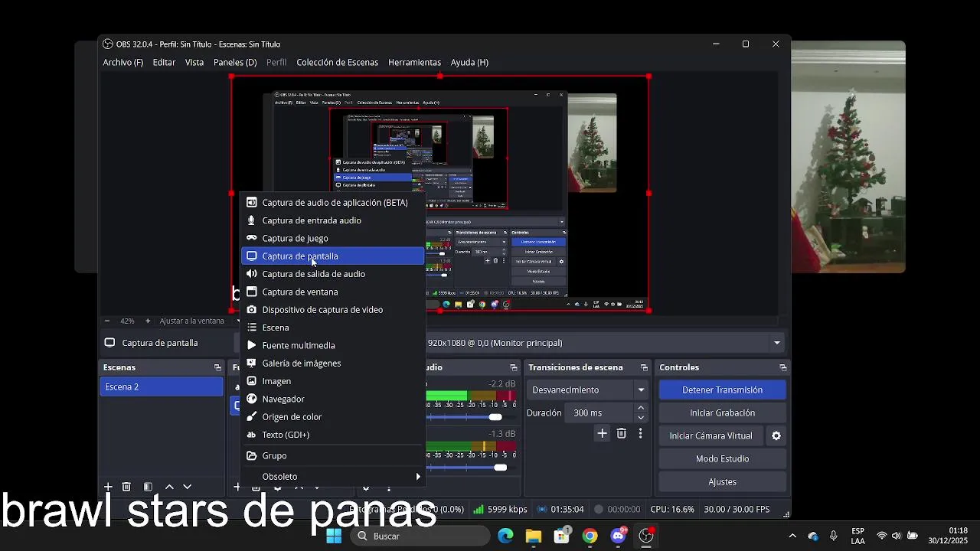Open virtual camera settings gear
980x551 pixels.
pyautogui.click(x=776, y=435)
